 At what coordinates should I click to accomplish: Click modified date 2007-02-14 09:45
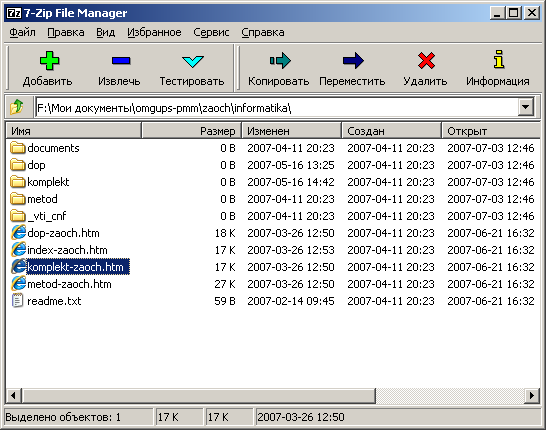coord(291,301)
